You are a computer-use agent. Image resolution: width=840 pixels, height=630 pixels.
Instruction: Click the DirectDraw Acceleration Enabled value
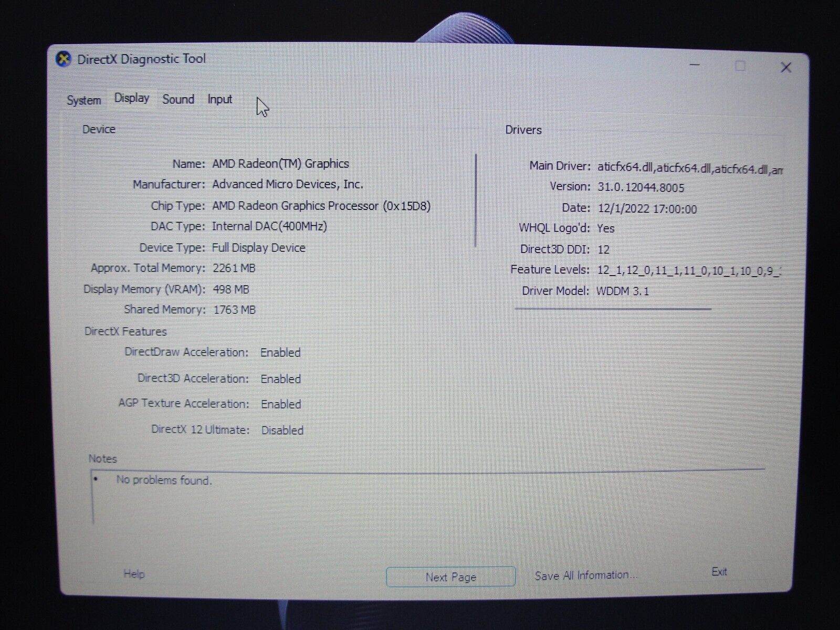[280, 352]
